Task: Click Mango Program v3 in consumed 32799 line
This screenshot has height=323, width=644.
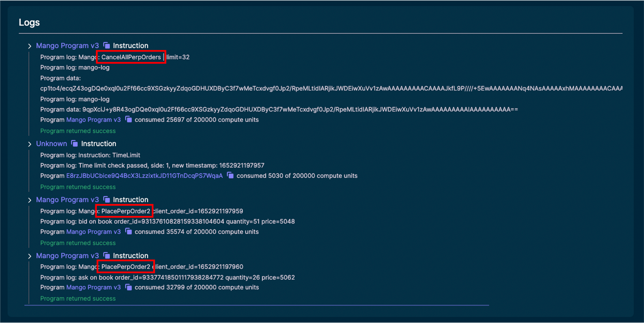Action: click(93, 287)
